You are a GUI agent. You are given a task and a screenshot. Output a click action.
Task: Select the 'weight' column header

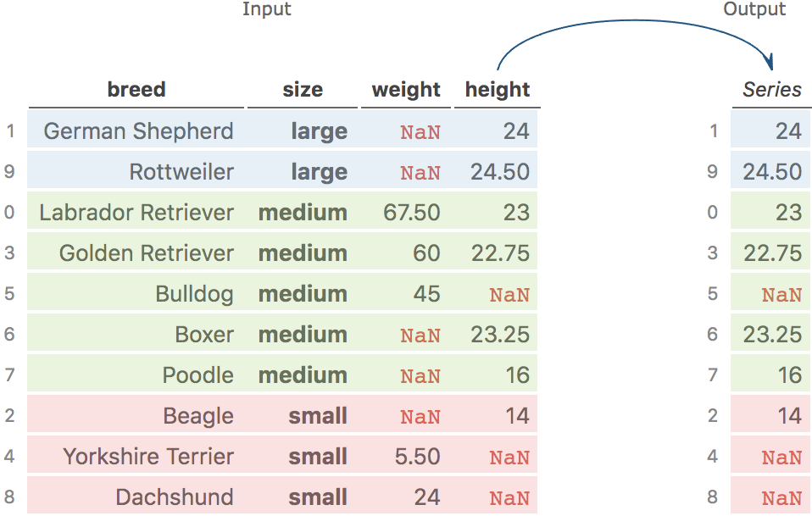[x=406, y=90]
